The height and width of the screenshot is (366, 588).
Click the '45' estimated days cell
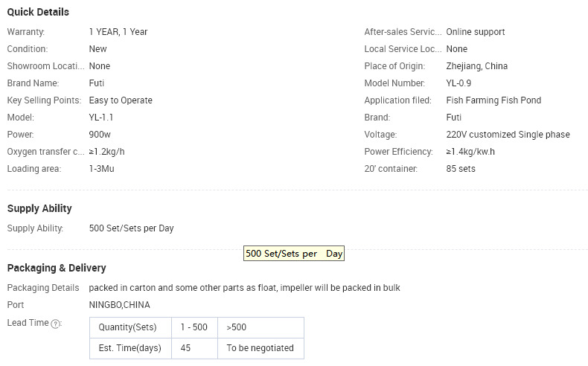click(x=194, y=348)
